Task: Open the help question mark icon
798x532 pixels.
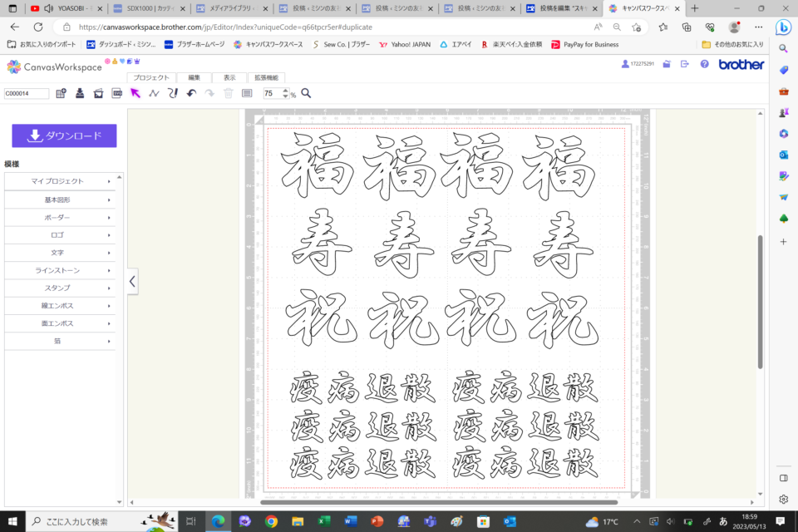Action: click(704, 64)
